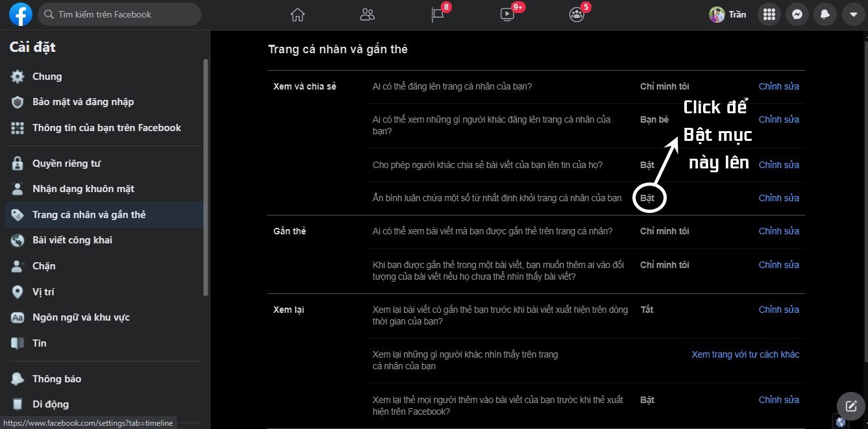868x429 pixels.
Task: Select 'Chặn' in the sidebar
Action: (x=44, y=266)
